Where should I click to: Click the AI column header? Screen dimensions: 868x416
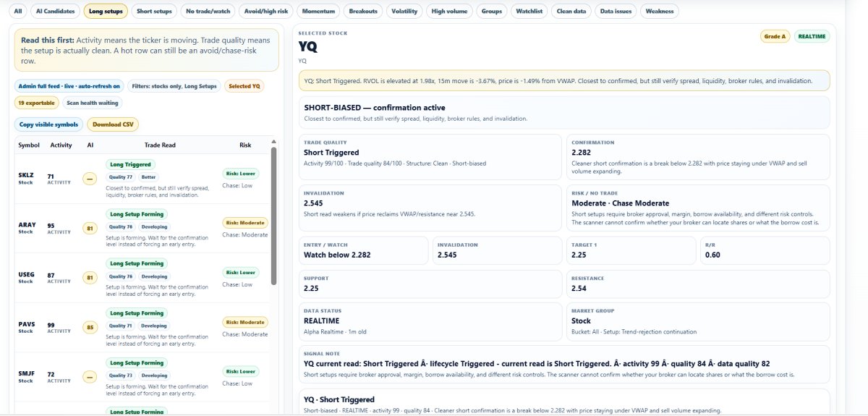point(90,145)
